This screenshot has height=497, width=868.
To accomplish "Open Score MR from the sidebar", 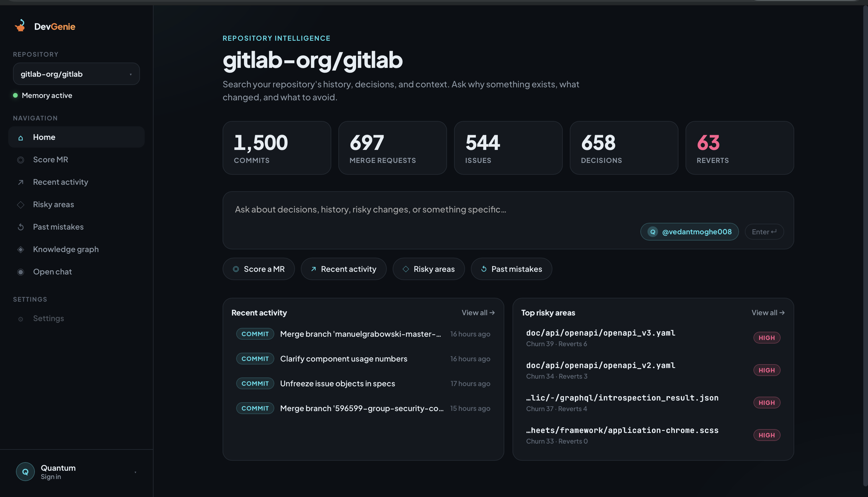I will coord(76,160).
